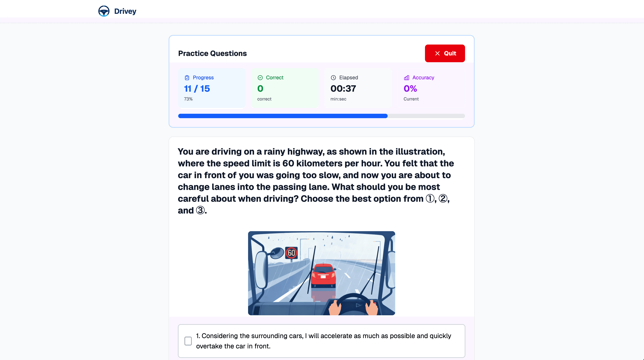The height and width of the screenshot is (360, 644).
Task: Click the 60 speed limit sign in illustration
Action: point(291,253)
